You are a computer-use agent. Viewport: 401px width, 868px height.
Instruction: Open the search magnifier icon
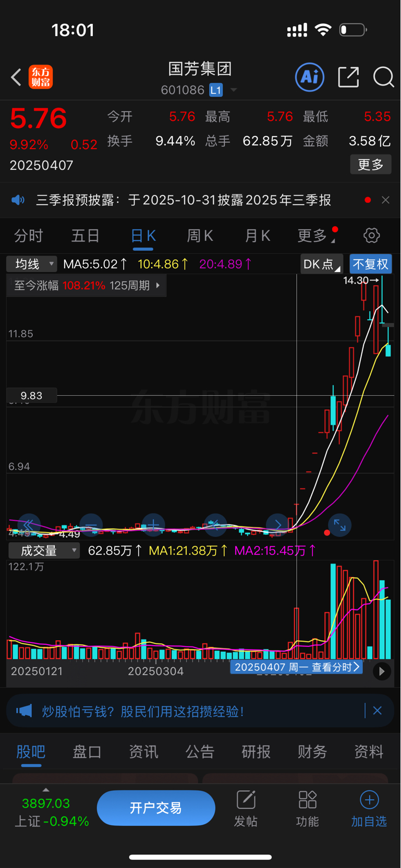[384, 77]
